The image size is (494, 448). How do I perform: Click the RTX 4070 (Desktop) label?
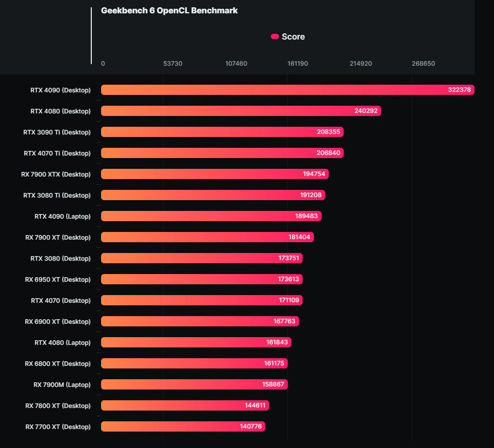click(x=61, y=300)
